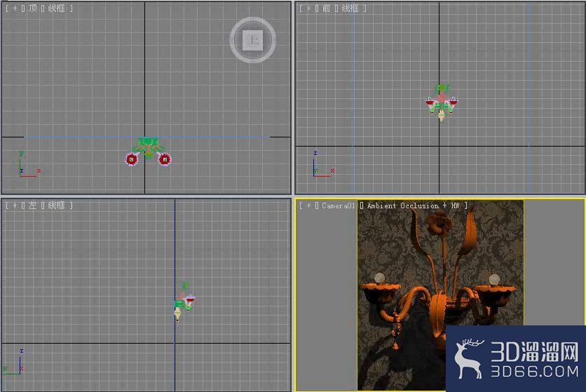Open the 线框 shading menu in 左 viewport
This screenshot has height=392, width=586.
pos(57,205)
